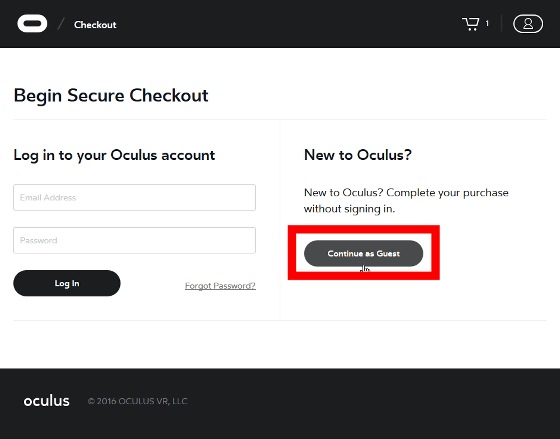Click the oculus wordmark in the footer

click(x=46, y=401)
